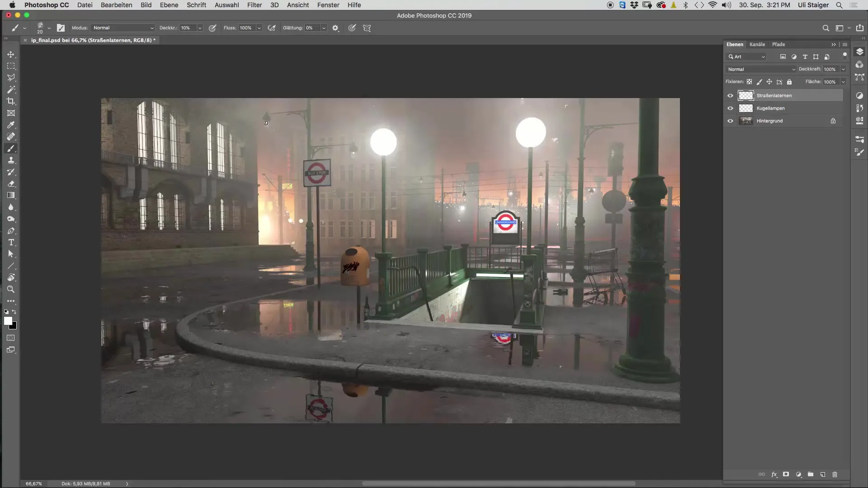Open the brush preset picker arrow
This screenshot has width=868, height=488.
point(49,28)
